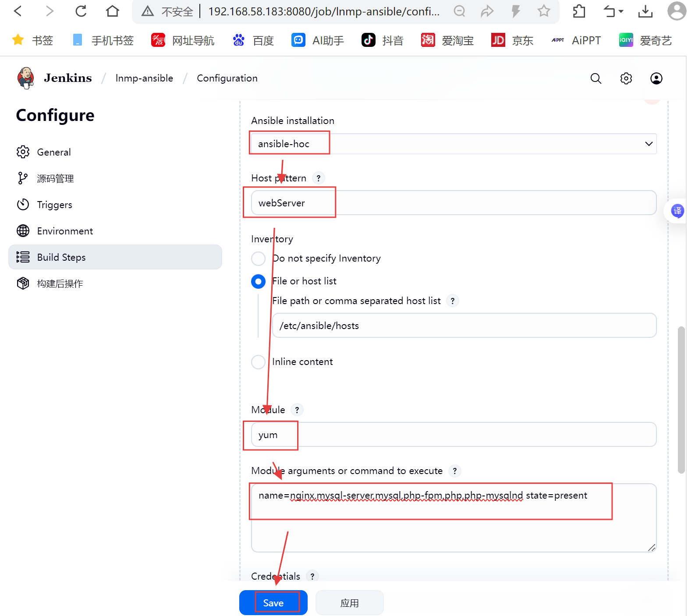This screenshot has width=688, height=616.
Task: Show help for Credentials
Action: (312, 577)
